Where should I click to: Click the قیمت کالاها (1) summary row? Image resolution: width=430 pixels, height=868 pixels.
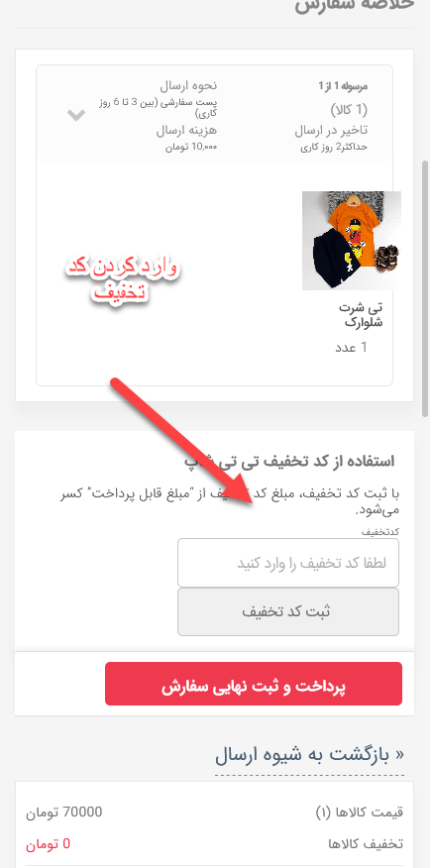click(215, 813)
